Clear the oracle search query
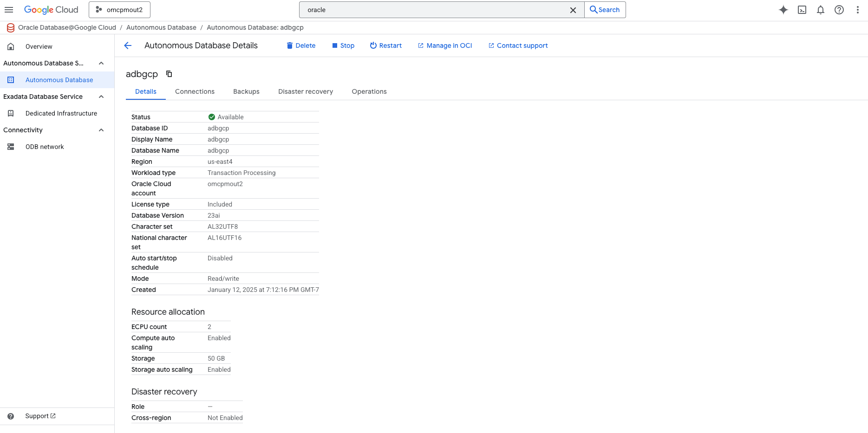Screen dimensions: 868x433 [x=573, y=10]
